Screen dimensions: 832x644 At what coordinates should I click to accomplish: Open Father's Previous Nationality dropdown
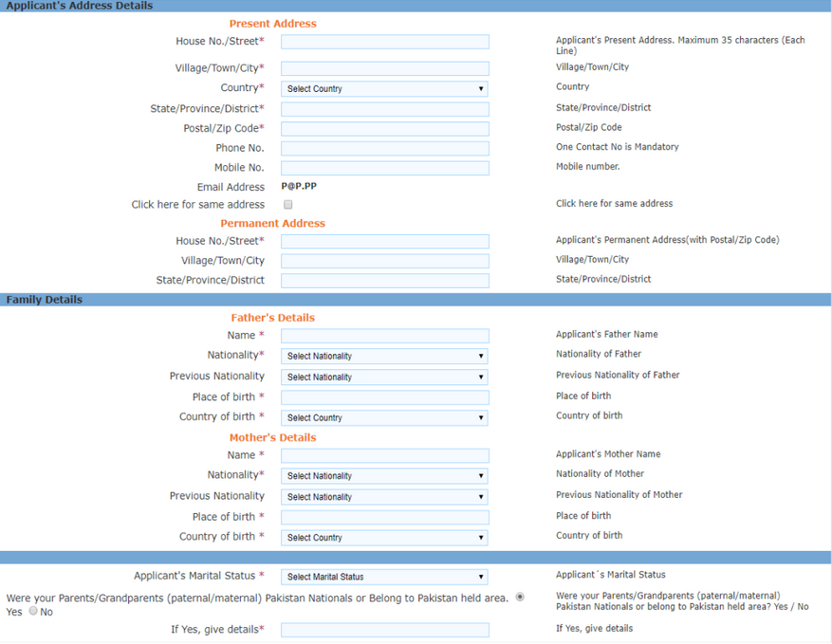pyautogui.click(x=385, y=377)
